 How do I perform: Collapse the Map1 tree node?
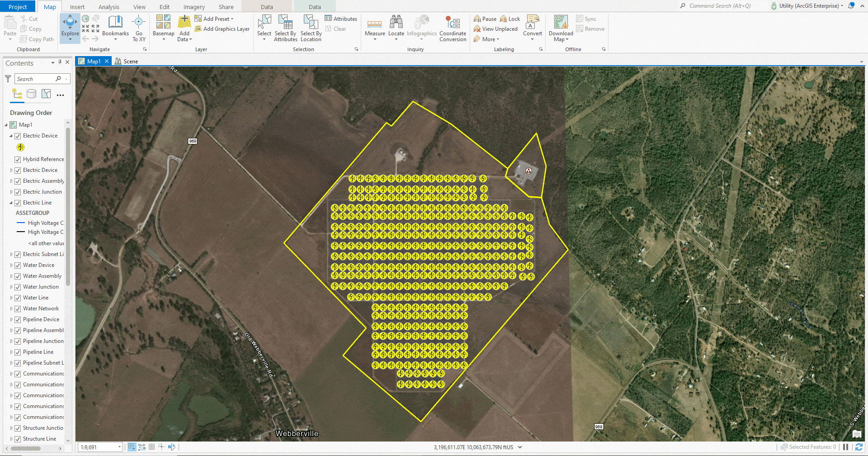pos(6,125)
